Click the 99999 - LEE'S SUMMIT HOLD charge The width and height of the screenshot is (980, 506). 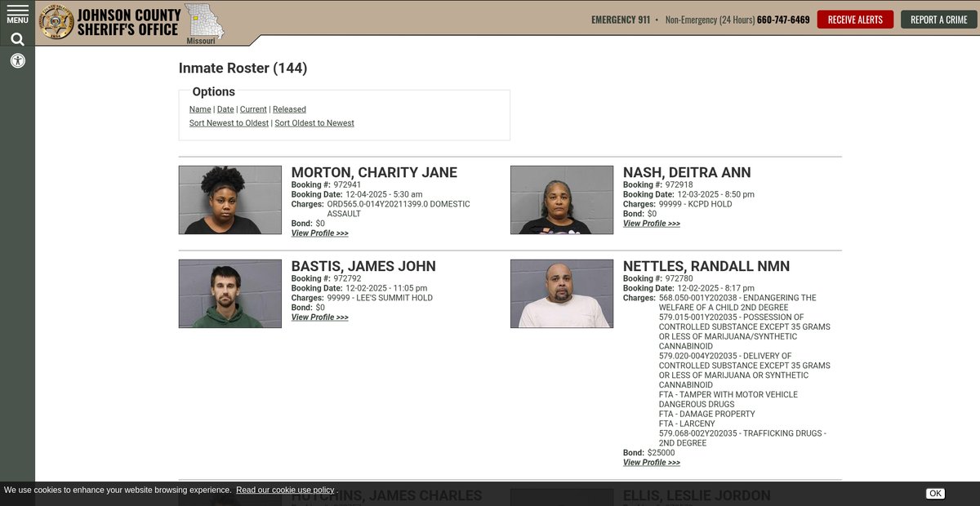(380, 299)
